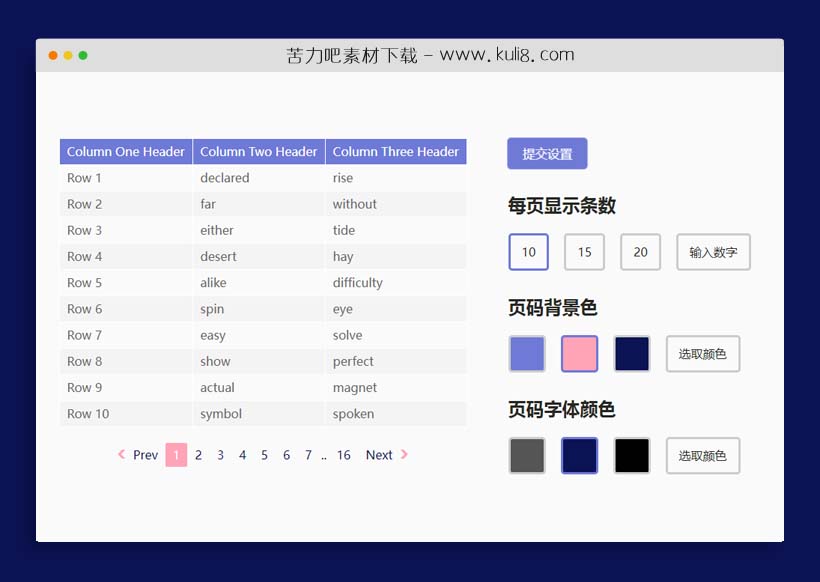Open color picker via first 选取颜色 button
Image resolution: width=820 pixels, height=582 pixels.
pos(702,353)
